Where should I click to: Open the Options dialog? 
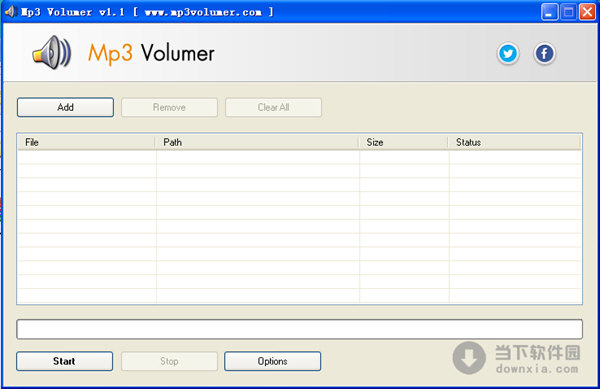[x=272, y=361]
